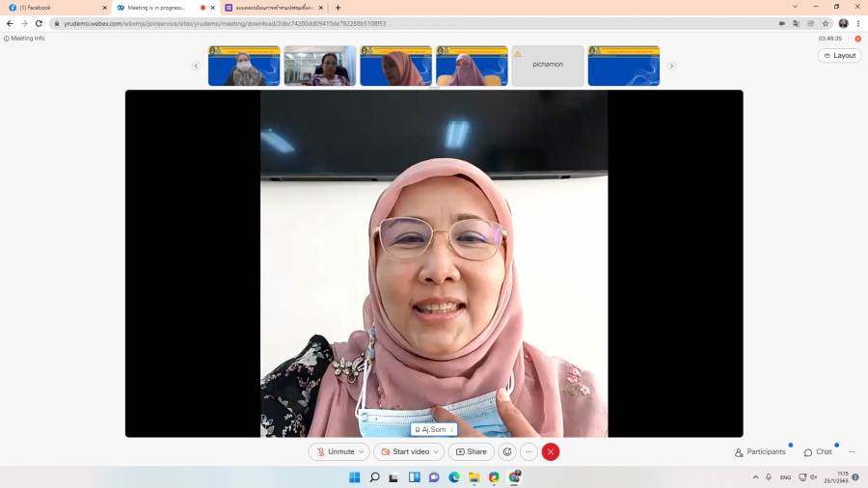Start video camera

point(405,451)
